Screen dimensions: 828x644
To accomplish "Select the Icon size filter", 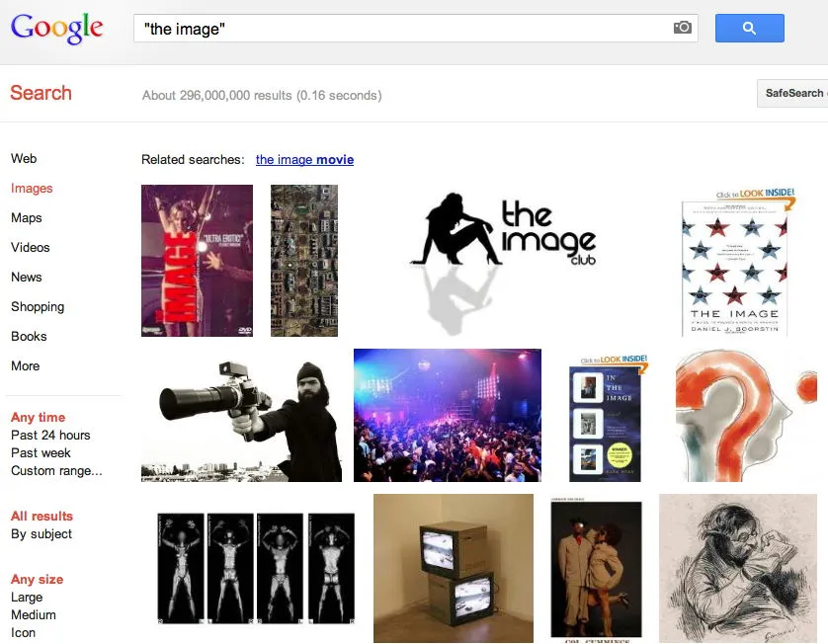I will click(x=24, y=632).
